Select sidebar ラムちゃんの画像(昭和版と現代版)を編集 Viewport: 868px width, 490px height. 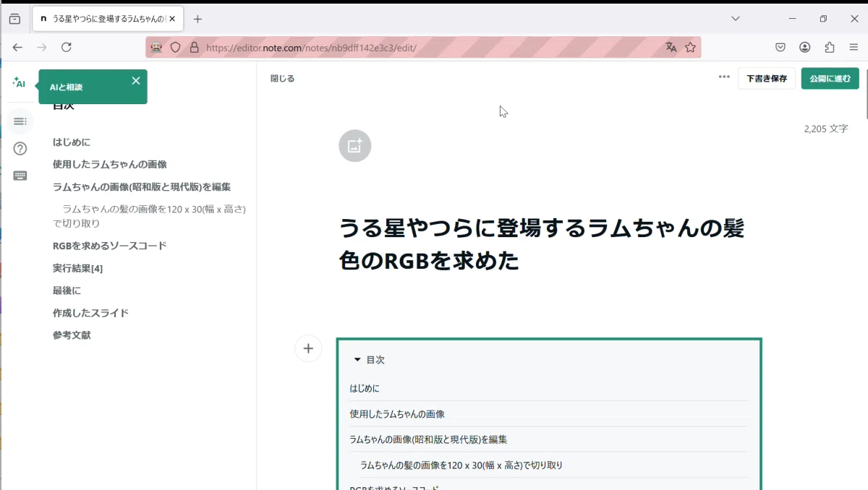(142, 186)
